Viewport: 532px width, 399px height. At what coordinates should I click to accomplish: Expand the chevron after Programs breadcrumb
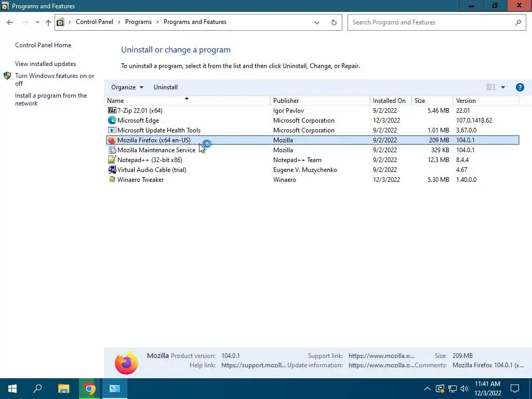(157, 22)
